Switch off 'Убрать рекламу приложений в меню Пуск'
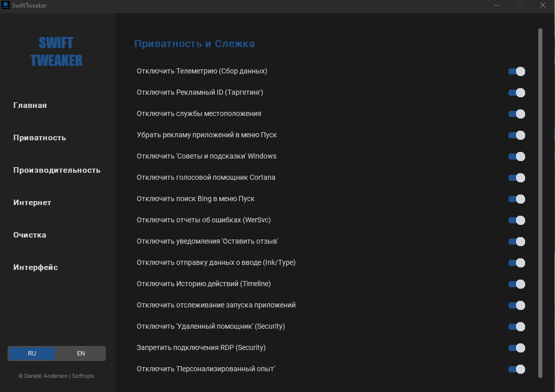 click(517, 135)
